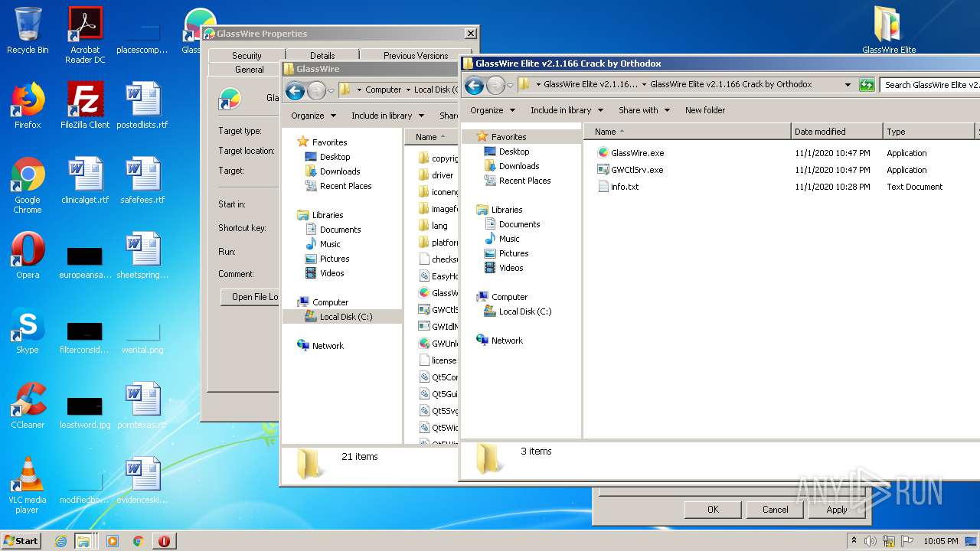Viewport: 980px width, 551px height.
Task: Open the Opera desktop shortcut
Action: [28, 256]
